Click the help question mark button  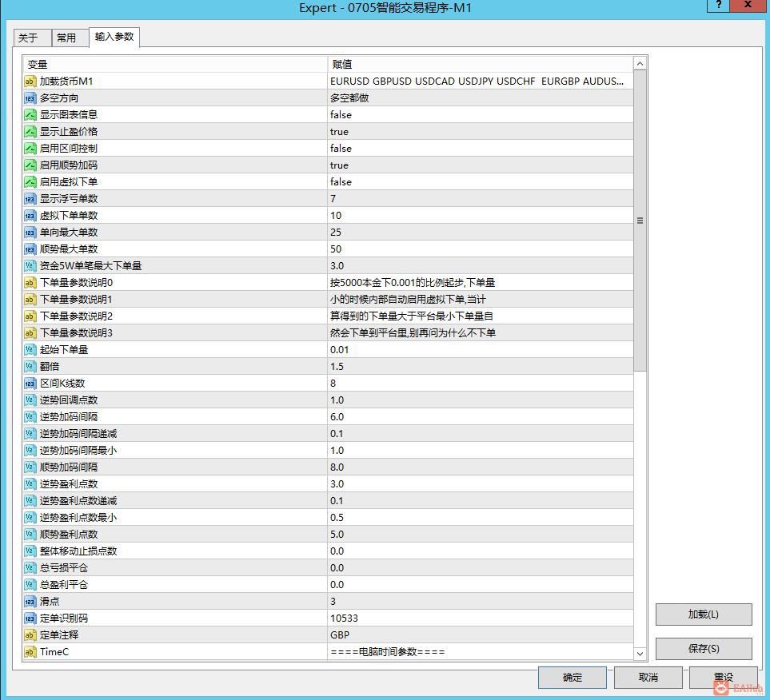[719, 5]
